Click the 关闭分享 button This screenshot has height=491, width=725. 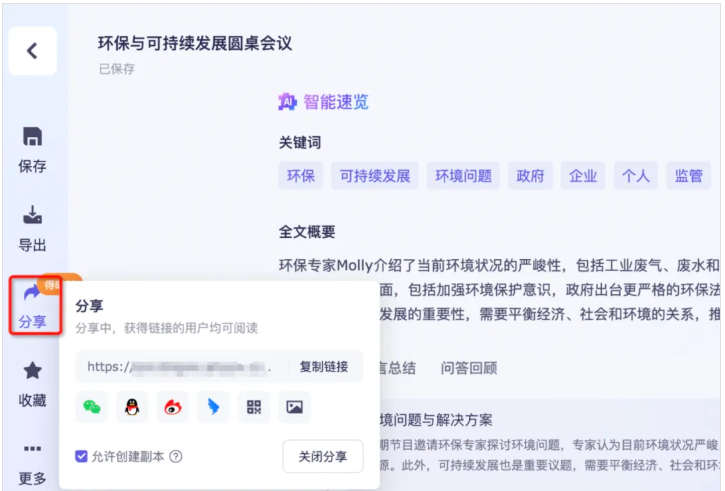click(323, 456)
